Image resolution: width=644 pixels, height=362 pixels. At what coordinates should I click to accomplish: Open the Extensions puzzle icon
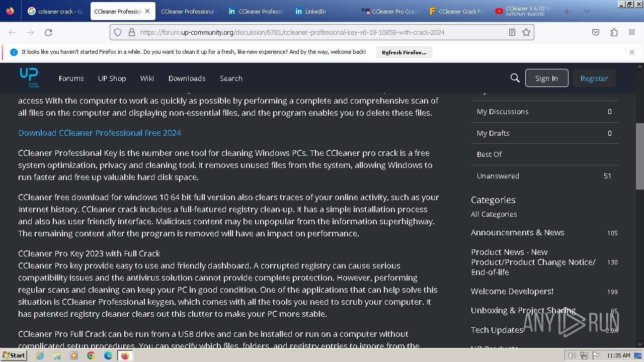coord(614,32)
